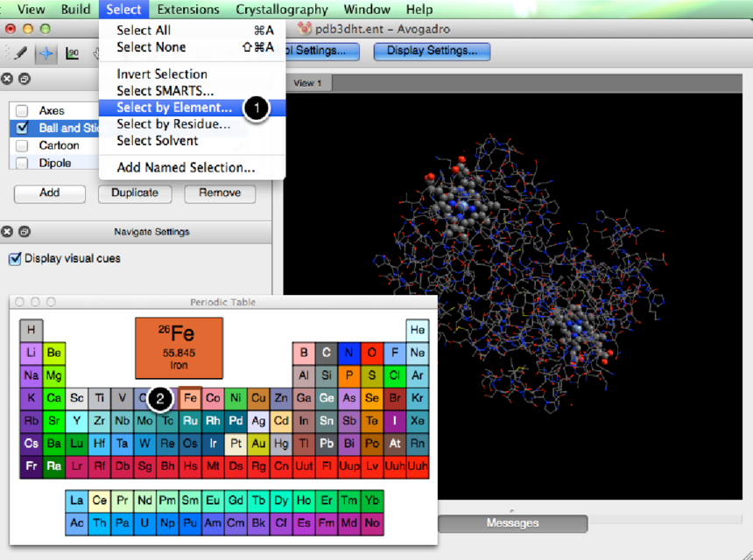Open Display Settings dialog

point(432,51)
